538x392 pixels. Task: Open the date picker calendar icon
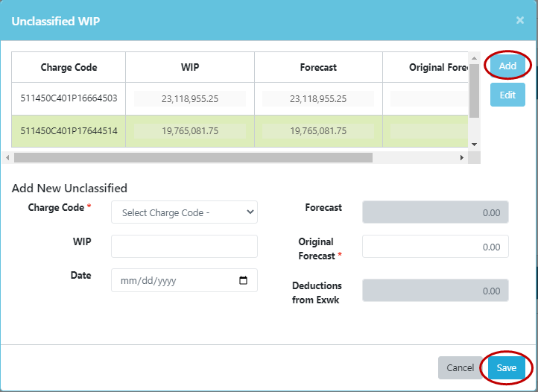[x=243, y=281]
